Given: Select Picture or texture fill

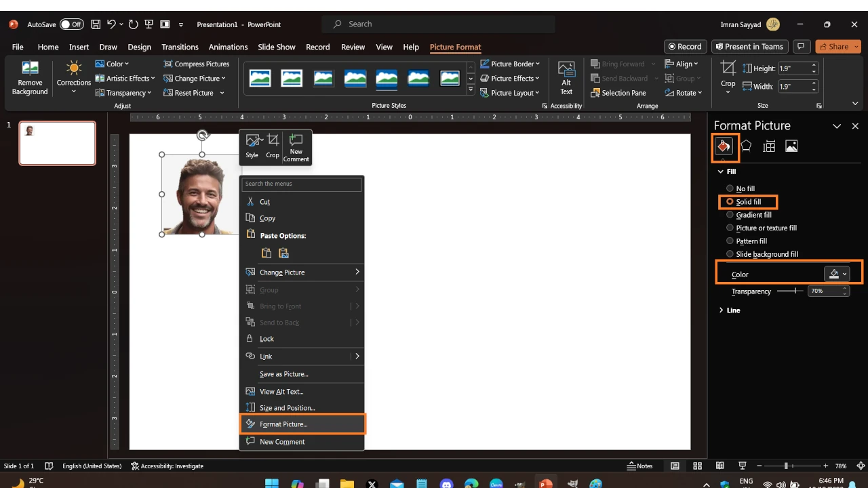Looking at the screenshot, I should coord(762,228).
